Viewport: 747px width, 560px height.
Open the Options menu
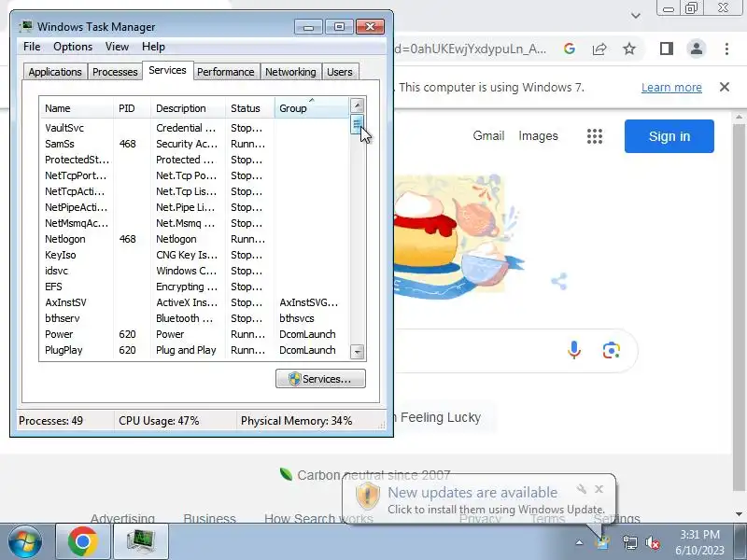click(73, 47)
